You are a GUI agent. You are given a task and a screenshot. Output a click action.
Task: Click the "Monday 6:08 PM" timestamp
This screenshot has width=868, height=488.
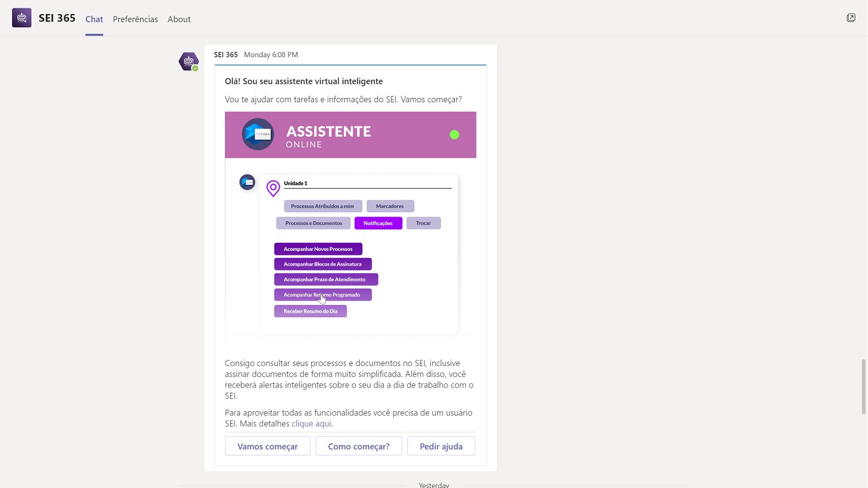point(271,55)
